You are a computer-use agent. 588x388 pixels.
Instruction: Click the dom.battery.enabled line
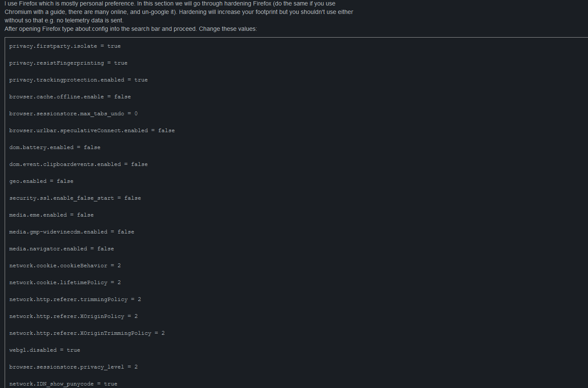pyautogui.click(x=54, y=147)
